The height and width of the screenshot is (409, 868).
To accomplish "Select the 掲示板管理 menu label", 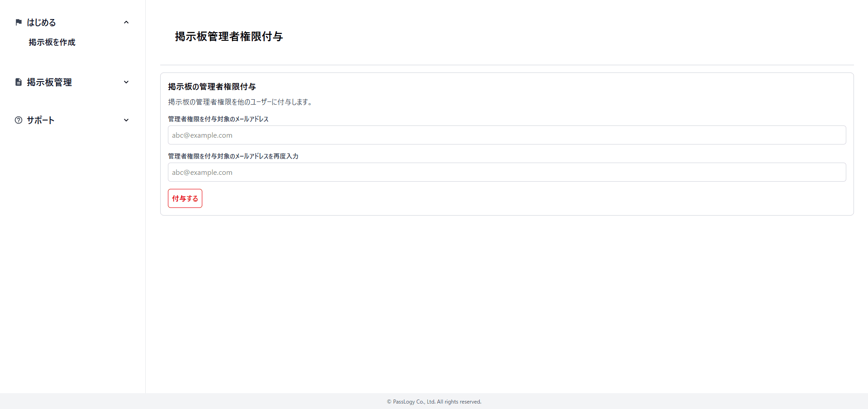I will tap(49, 82).
